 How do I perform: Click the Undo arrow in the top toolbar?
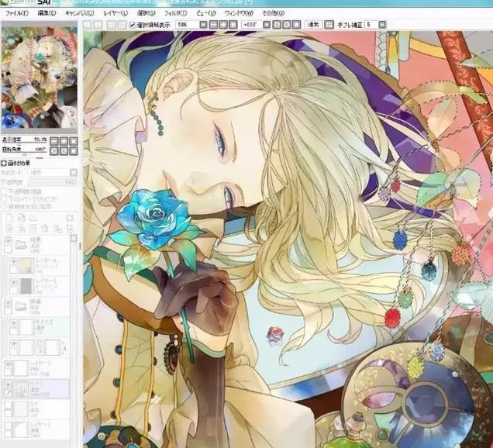click(88, 25)
